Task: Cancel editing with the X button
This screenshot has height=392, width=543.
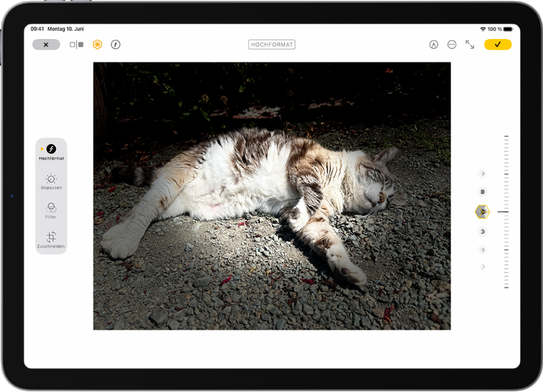Action: click(x=46, y=44)
